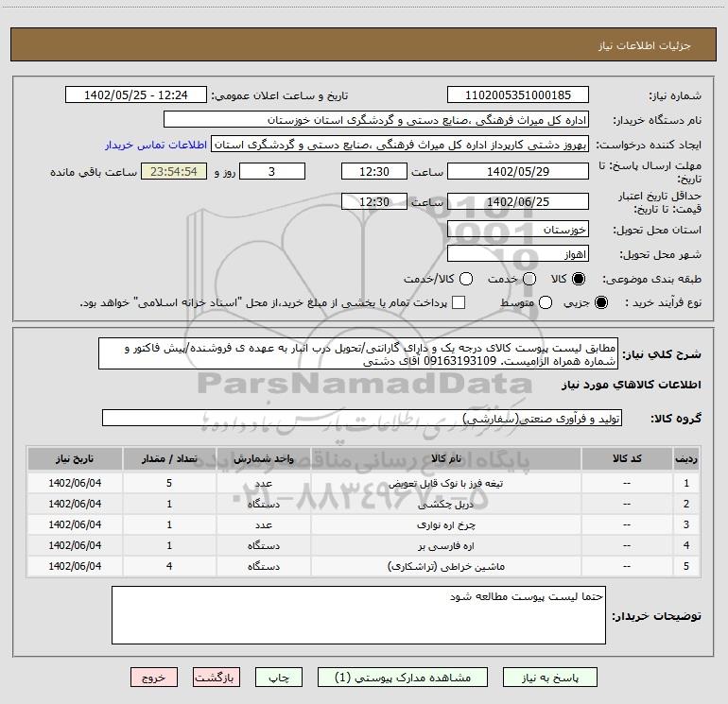
Task: Select the خدمت radio button
Action: click(x=529, y=279)
